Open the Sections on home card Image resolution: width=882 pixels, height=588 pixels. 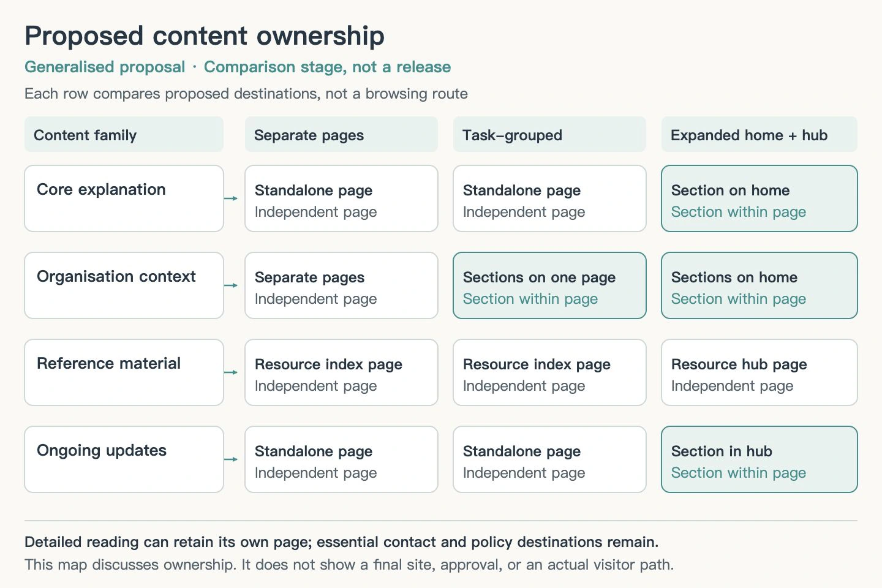pos(759,285)
